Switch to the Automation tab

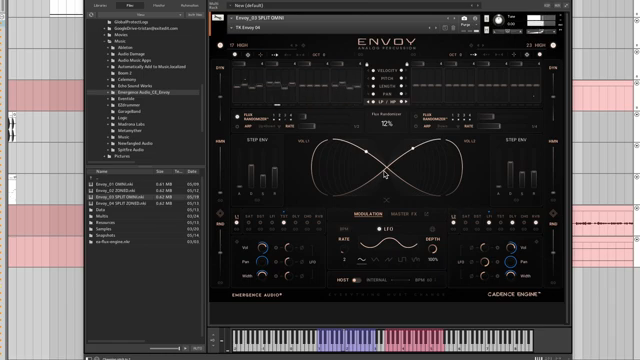tap(189, 5)
